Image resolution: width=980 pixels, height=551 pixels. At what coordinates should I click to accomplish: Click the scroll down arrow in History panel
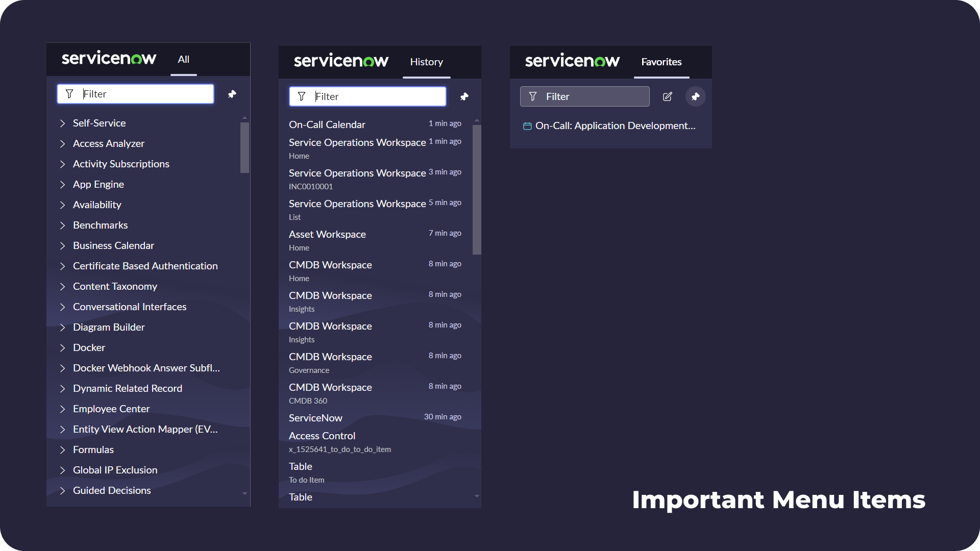point(477,496)
